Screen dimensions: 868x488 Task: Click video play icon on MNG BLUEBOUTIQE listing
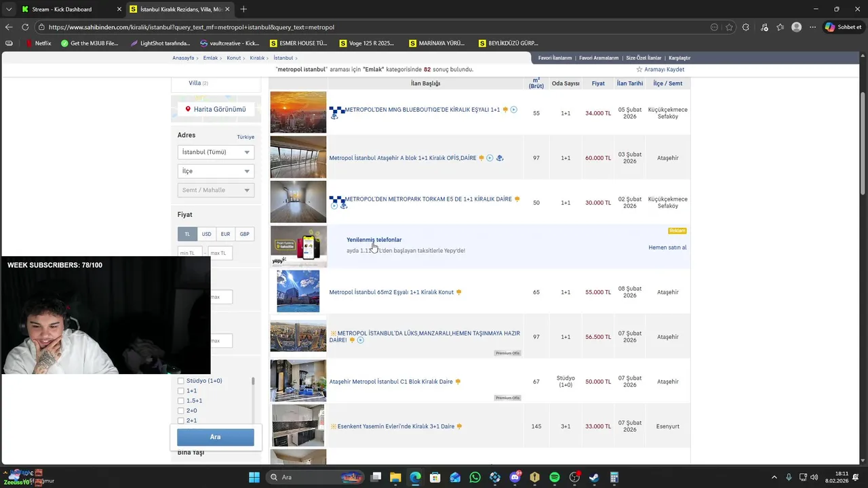tap(513, 109)
